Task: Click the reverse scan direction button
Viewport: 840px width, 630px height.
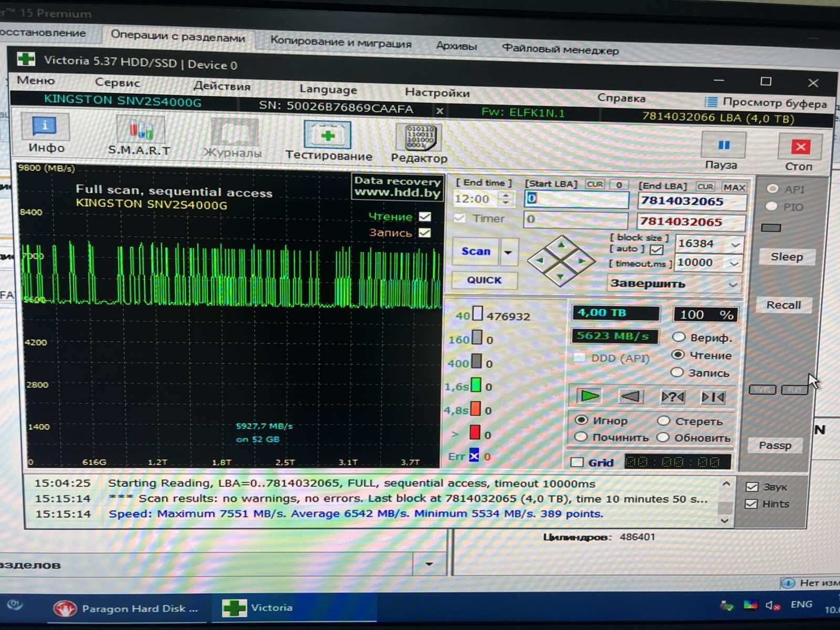Action: point(629,396)
